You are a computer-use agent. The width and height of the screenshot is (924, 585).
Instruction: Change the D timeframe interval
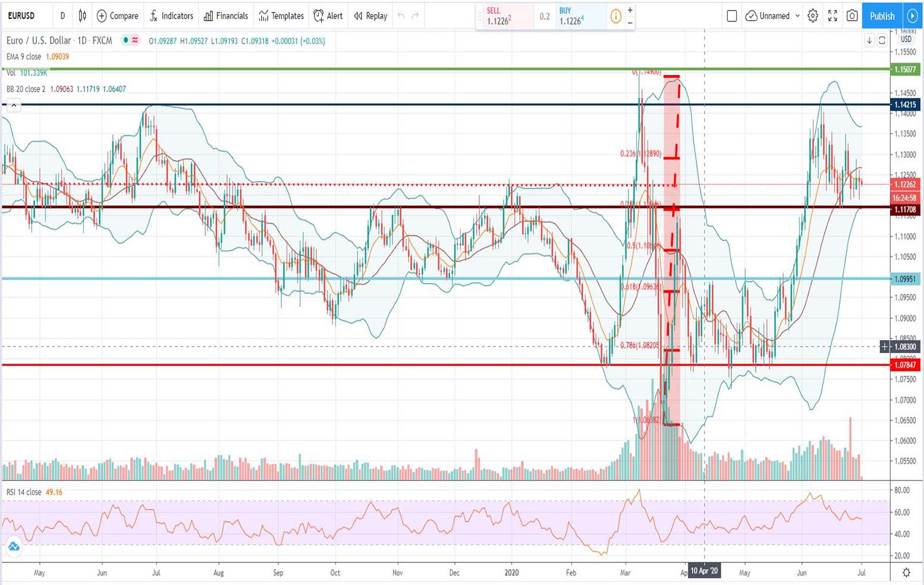pyautogui.click(x=62, y=16)
